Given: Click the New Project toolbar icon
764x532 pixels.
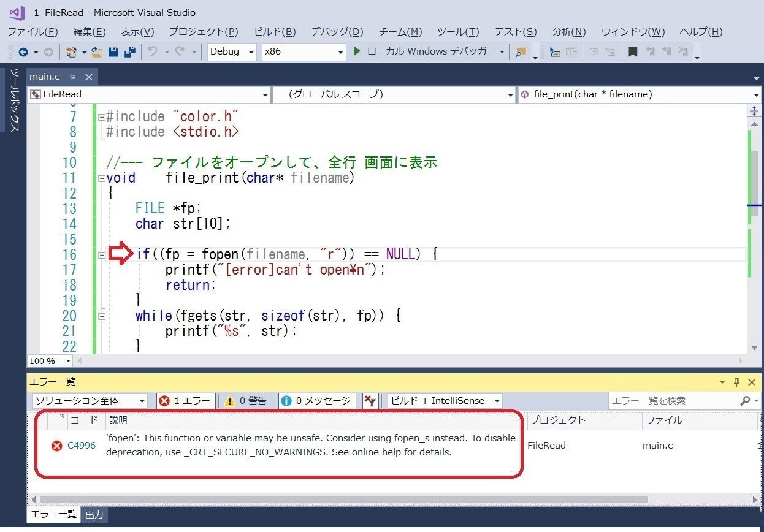Looking at the screenshot, I should pyautogui.click(x=71, y=52).
